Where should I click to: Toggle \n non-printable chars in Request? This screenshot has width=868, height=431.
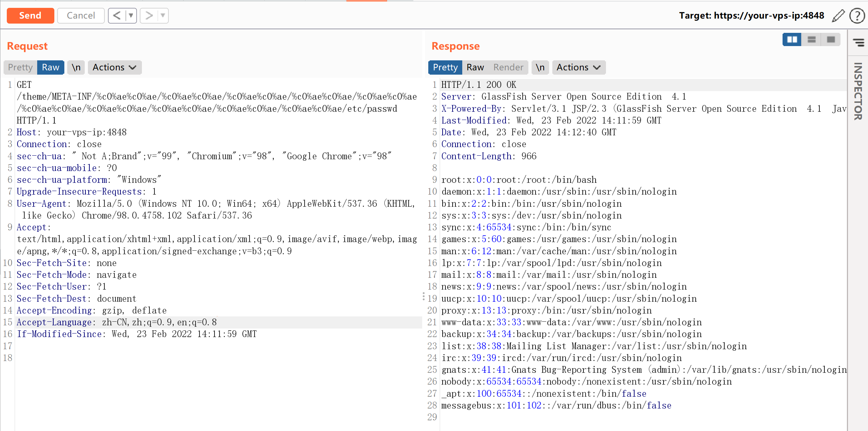pos(76,67)
